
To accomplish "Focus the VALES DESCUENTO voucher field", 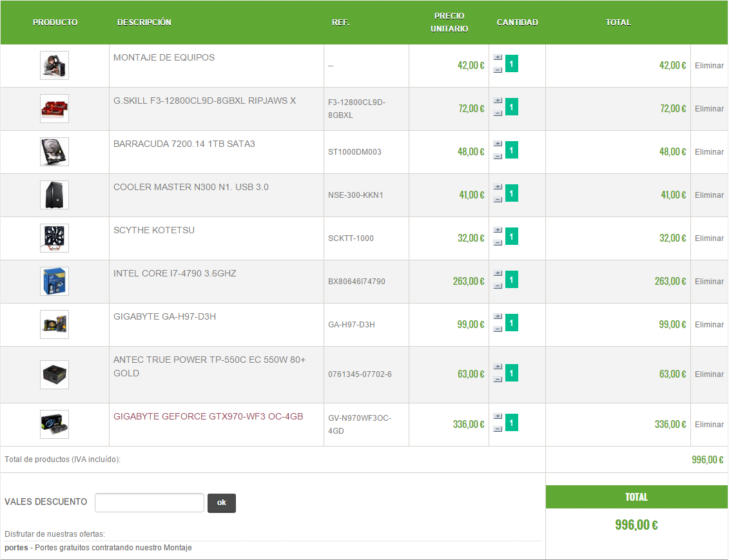I will (150, 503).
